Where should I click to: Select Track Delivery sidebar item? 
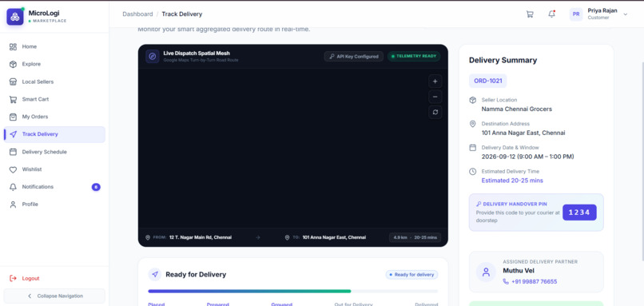[x=54, y=134]
